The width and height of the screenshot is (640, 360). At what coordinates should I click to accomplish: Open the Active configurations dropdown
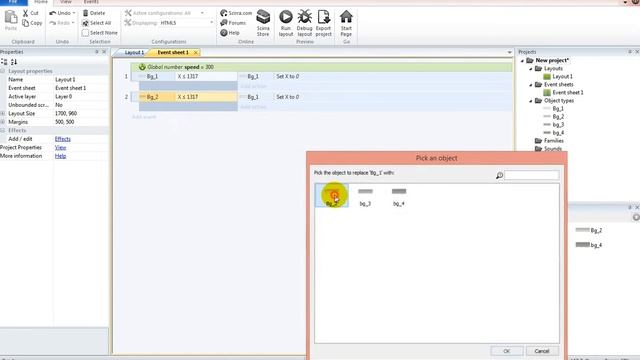pos(202,13)
